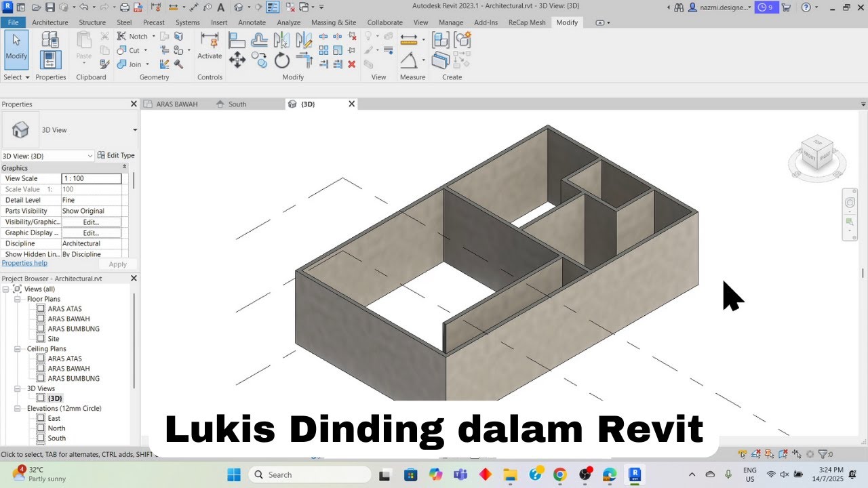Click Edit for Visibility/Graphics overrides

coord(91,222)
